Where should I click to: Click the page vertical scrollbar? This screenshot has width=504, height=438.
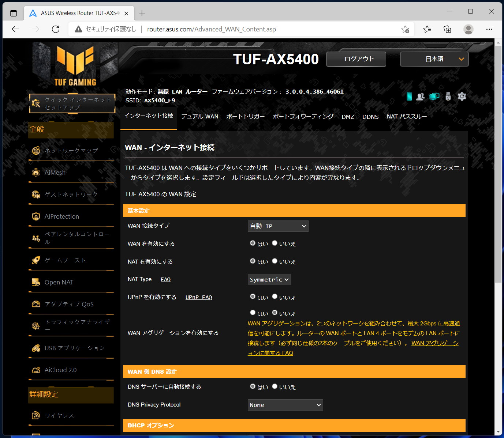(x=498, y=165)
